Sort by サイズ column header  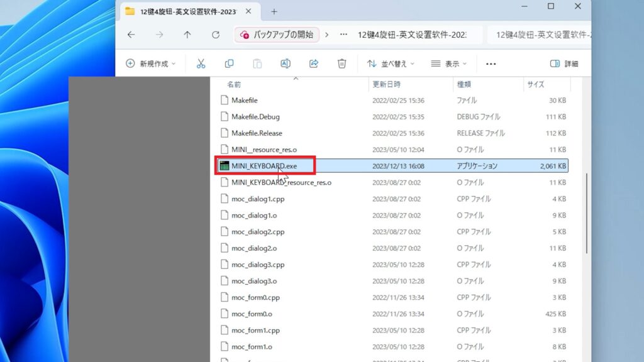coord(536,85)
